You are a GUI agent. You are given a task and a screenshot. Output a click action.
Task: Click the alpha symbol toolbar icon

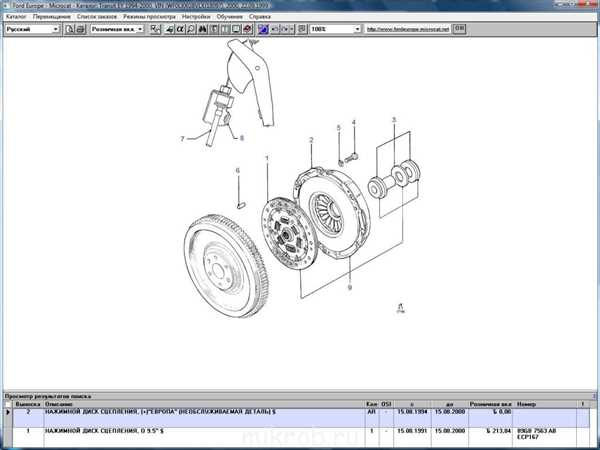(180, 29)
